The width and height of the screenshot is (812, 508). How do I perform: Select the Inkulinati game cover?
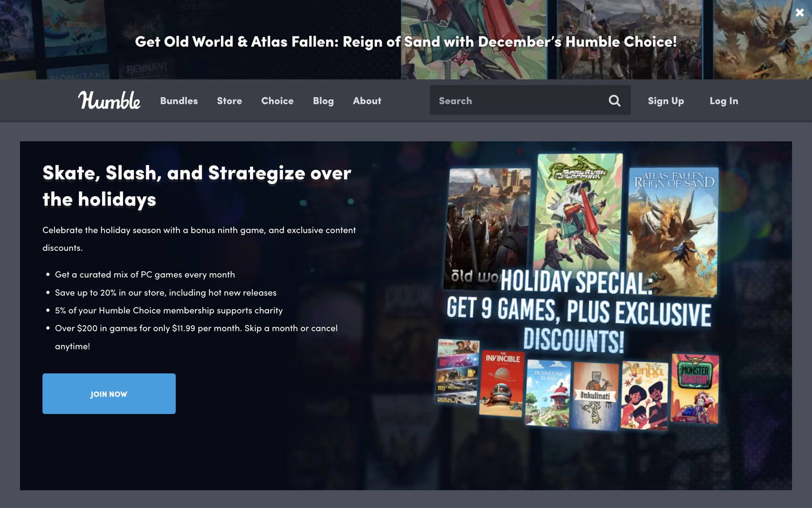point(594,389)
